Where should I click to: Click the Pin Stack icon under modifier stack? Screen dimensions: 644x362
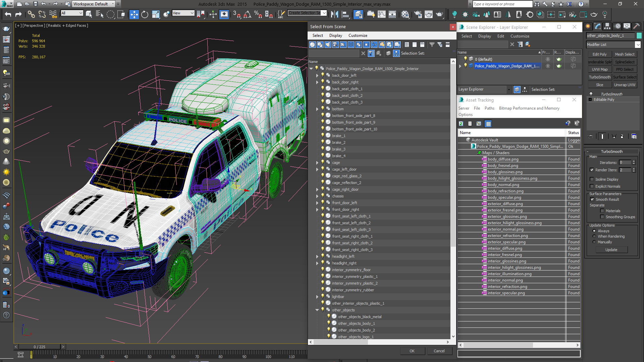pyautogui.click(x=591, y=136)
